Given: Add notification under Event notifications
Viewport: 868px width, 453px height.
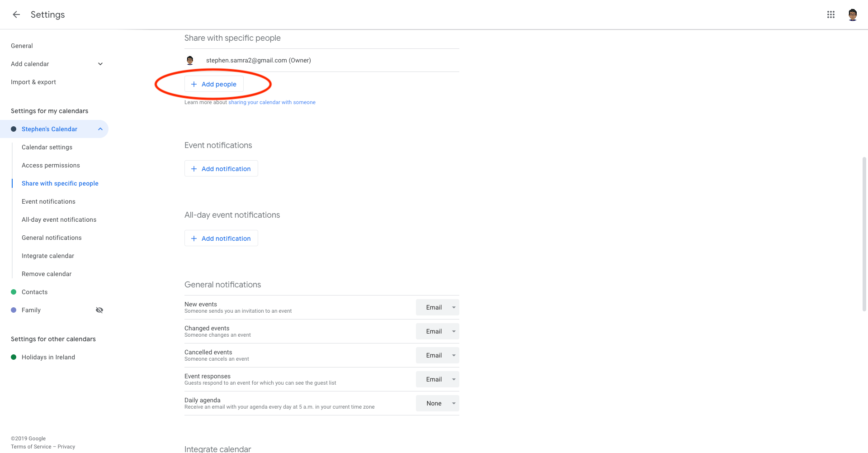Looking at the screenshot, I should (221, 168).
